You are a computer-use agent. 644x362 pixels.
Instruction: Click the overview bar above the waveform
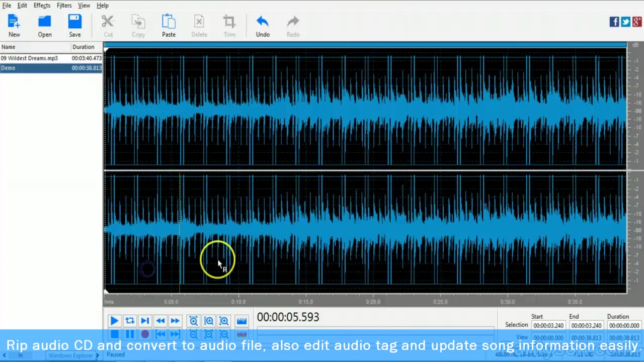365,45
